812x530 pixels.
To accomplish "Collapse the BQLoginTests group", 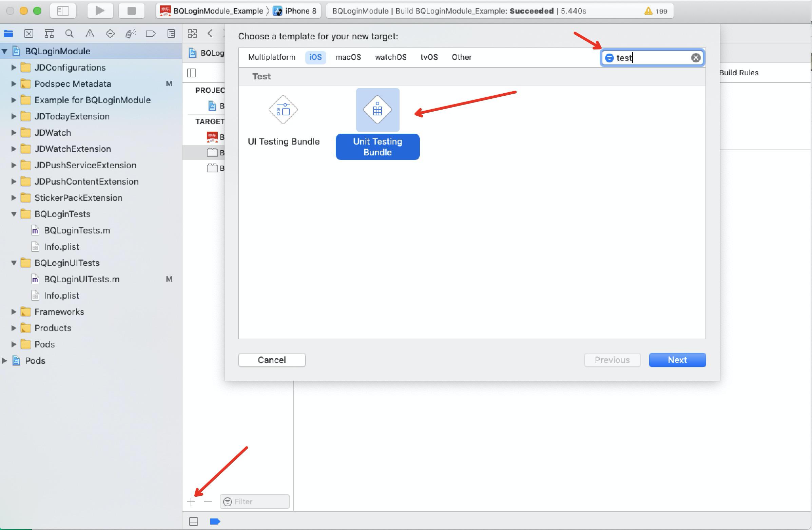I will click(14, 214).
